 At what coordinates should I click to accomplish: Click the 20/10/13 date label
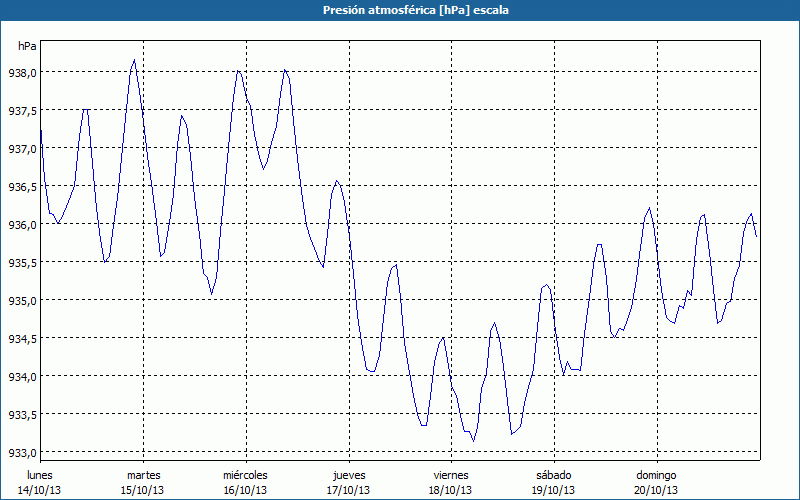656,490
